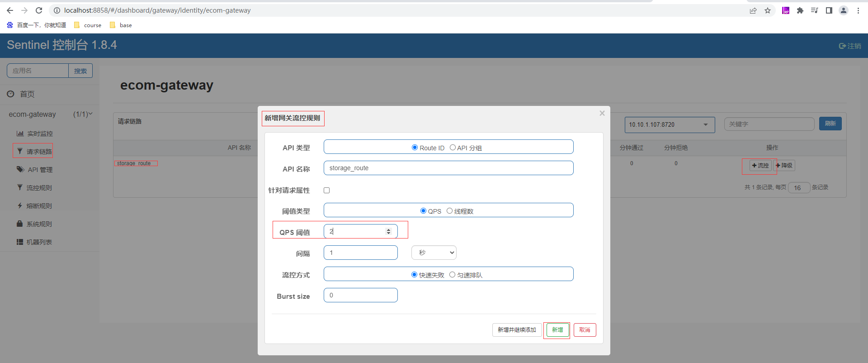The image size is (868, 363).
Task: Click the 搜索 button in sidebar
Action: (x=80, y=71)
